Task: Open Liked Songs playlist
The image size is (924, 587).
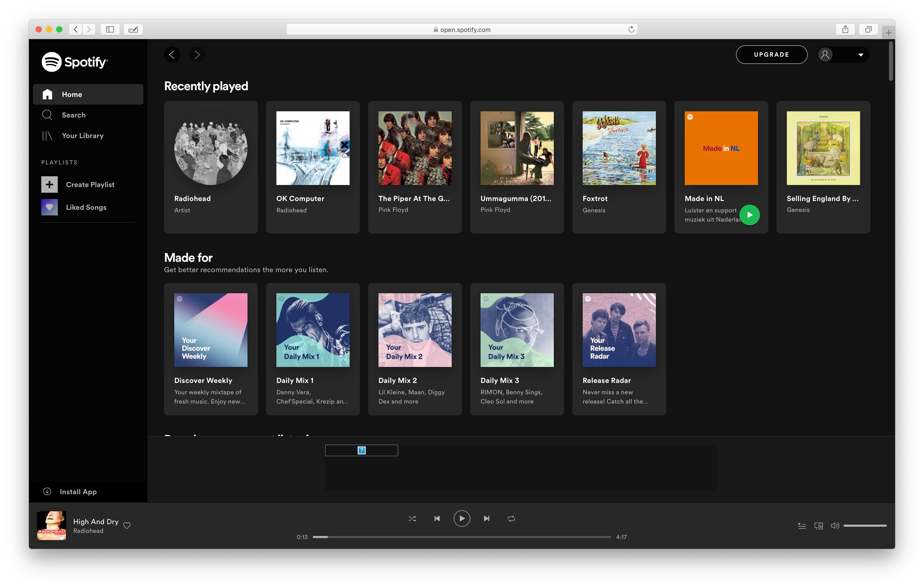Action: point(86,207)
